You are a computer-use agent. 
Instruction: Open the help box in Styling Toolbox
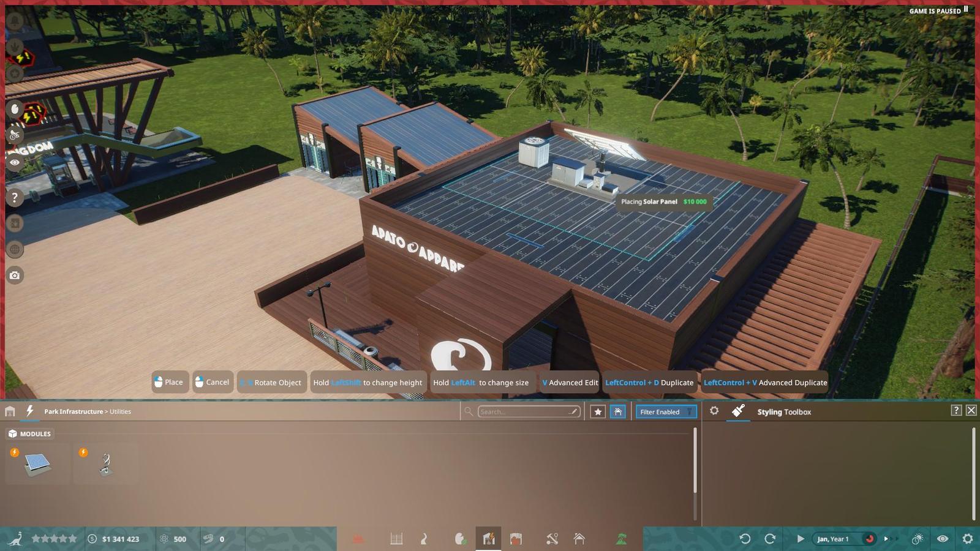[x=956, y=410]
